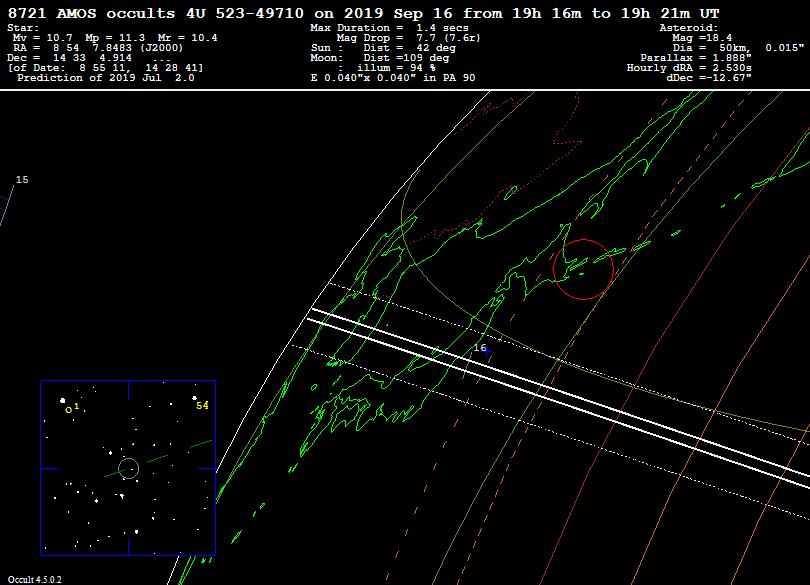Click the 'Mv = 10.7' magnitude line
Viewport: 810px width, 585px height.
[115, 38]
